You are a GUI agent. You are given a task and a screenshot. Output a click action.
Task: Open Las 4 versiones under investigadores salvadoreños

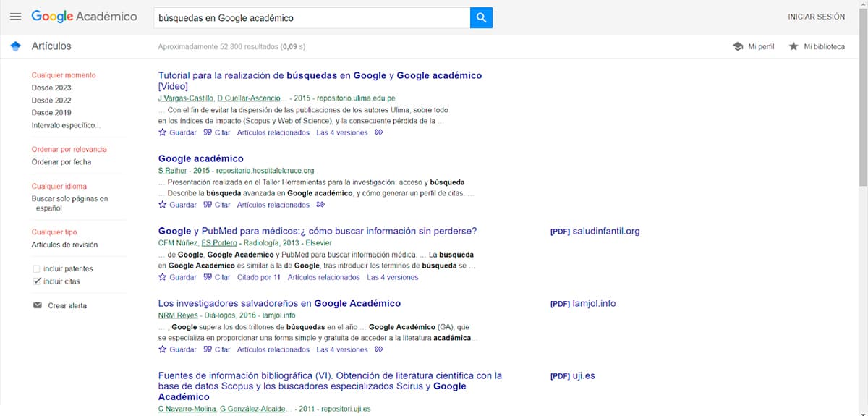pos(342,349)
